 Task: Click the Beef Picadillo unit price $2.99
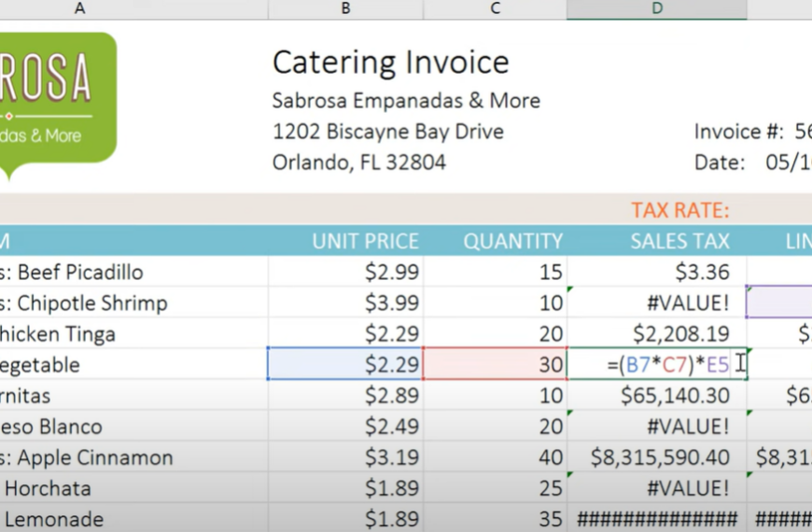[x=345, y=272]
